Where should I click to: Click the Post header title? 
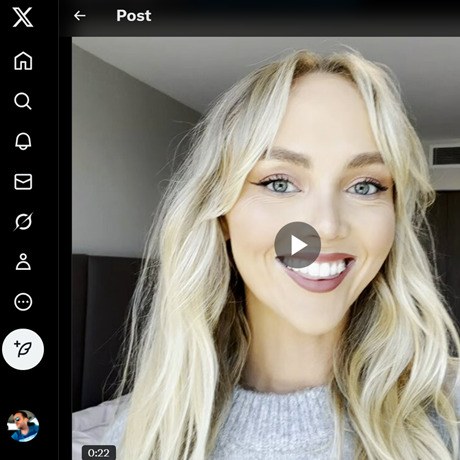[x=134, y=16]
